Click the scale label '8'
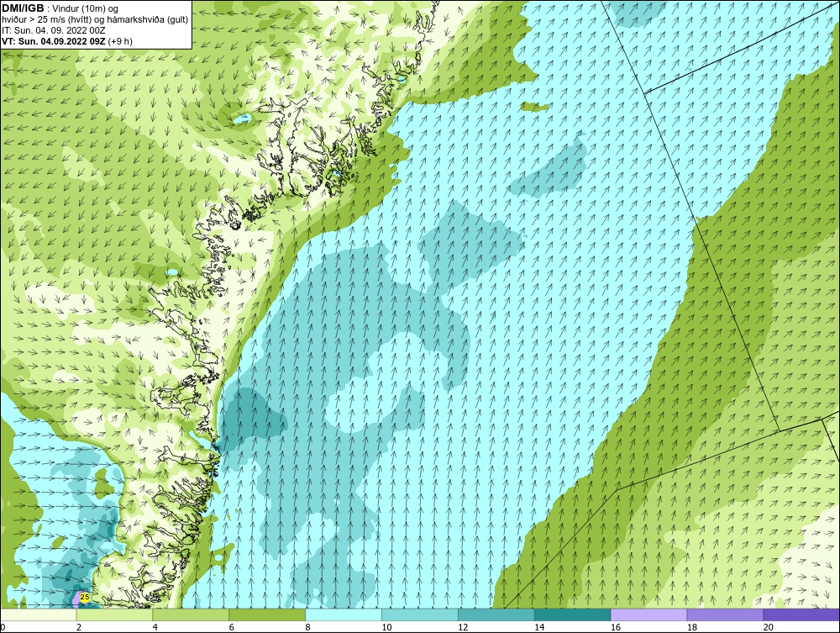The image size is (840, 633). coord(308,627)
